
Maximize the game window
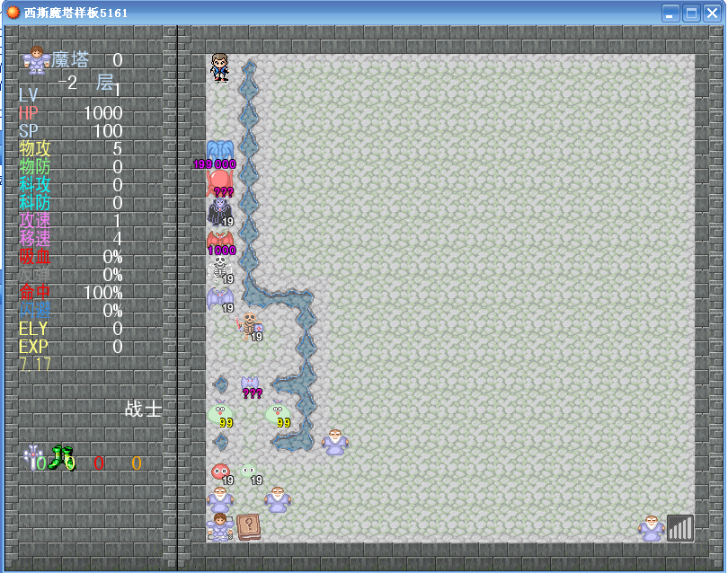691,13
